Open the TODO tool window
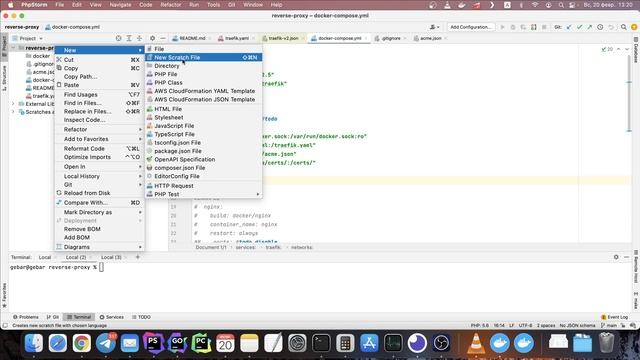Screen dimensions: 640x360 [x=141, y=317]
